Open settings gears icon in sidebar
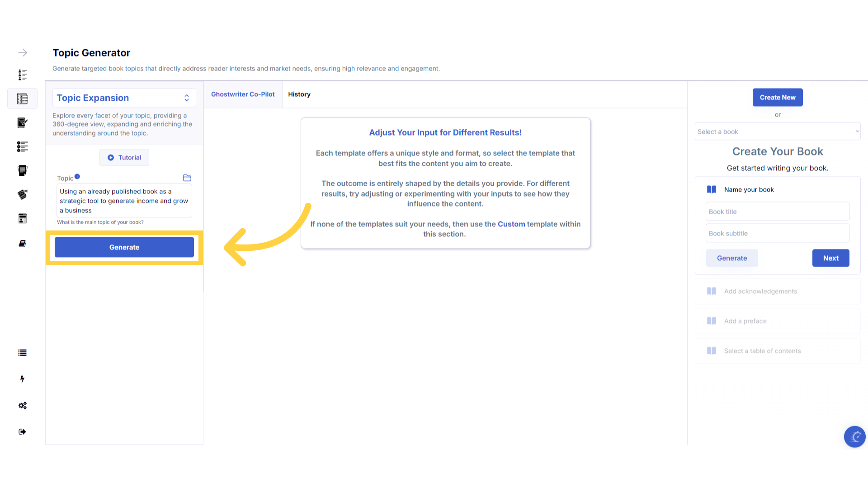Viewport: 868px width, 488px height. (22, 405)
